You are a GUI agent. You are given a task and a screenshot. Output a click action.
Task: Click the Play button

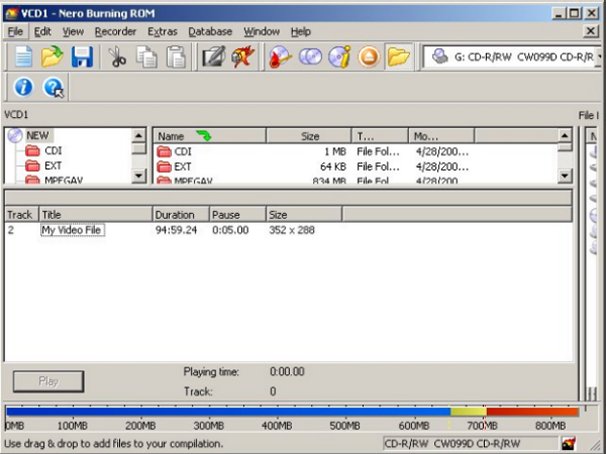[48, 381]
